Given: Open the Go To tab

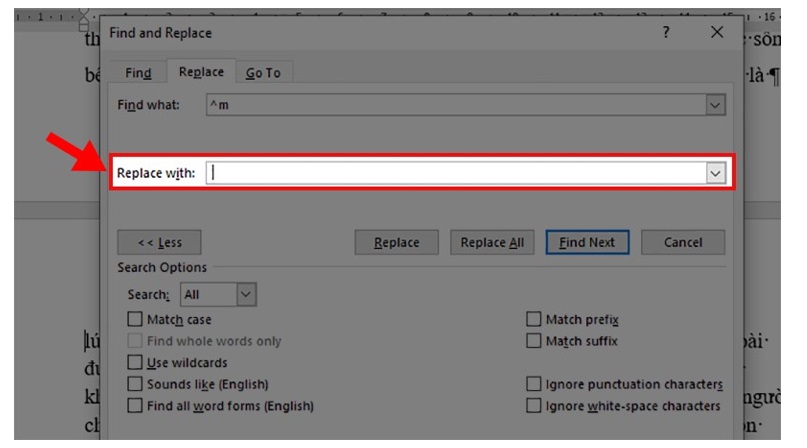Looking at the screenshot, I should click(x=263, y=73).
